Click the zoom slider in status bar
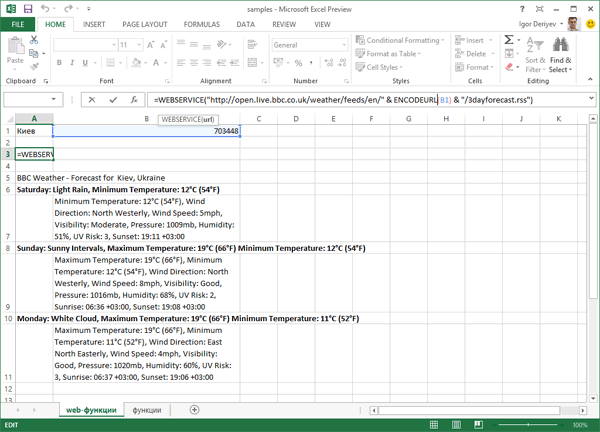The image size is (600, 432). [528, 425]
